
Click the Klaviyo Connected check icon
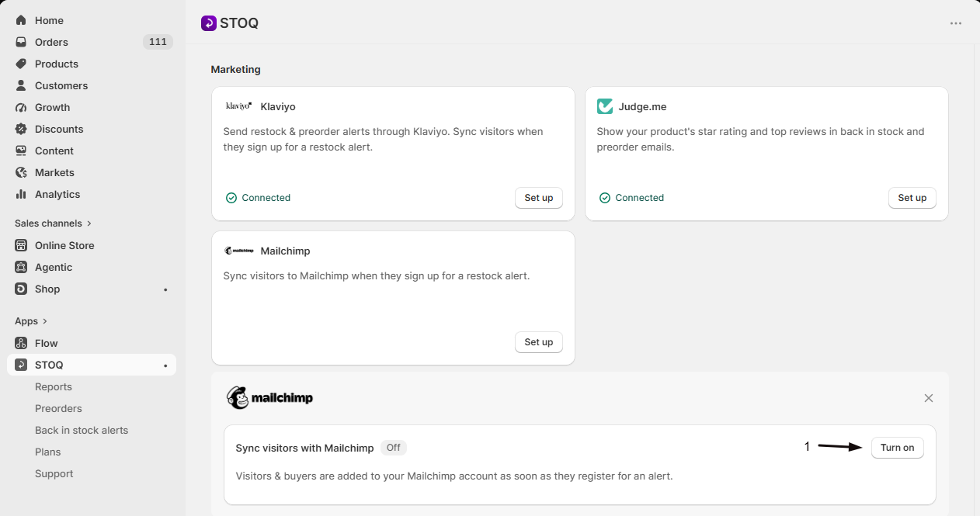[231, 198]
